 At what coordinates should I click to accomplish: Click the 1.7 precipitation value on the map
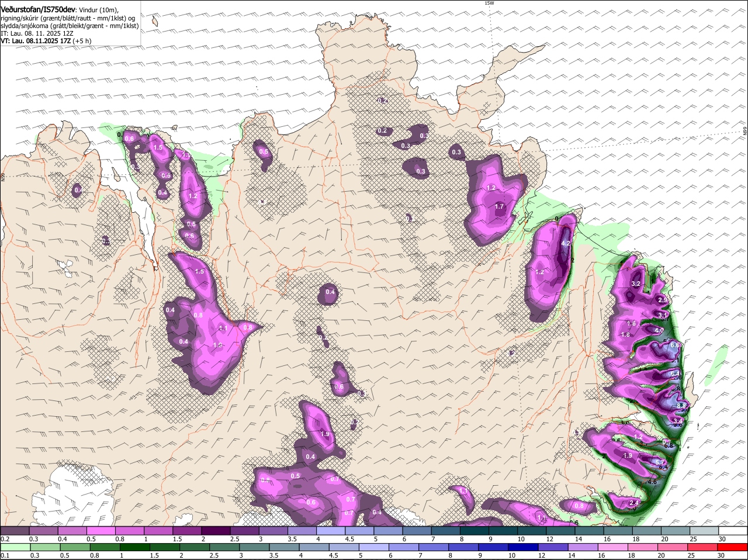click(499, 206)
